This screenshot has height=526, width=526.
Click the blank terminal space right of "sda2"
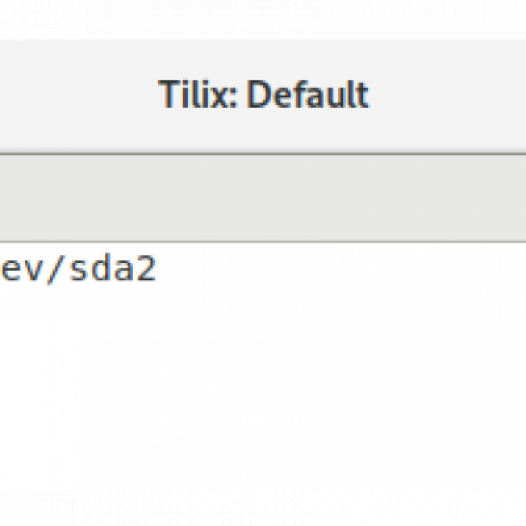coord(340,268)
